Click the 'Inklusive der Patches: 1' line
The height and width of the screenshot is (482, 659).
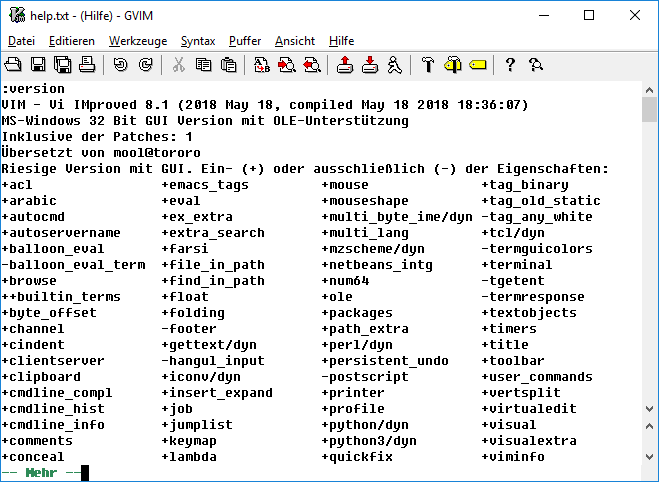coord(97,137)
